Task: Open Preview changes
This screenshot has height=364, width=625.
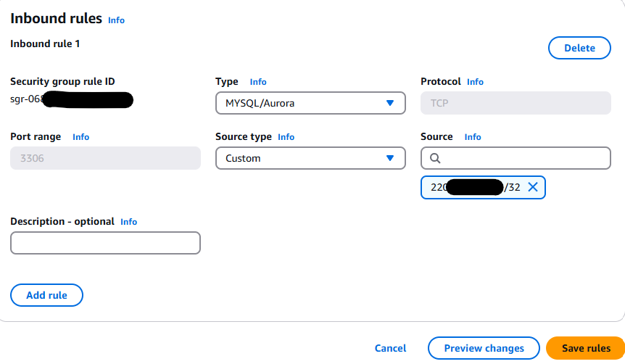Action: 484,348
